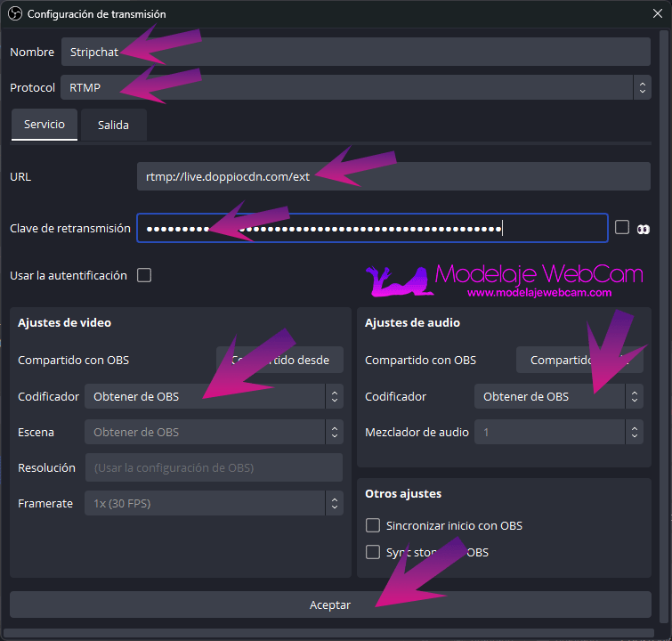The height and width of the screenshot is (641, 672).
Task: Click the Resolución input field
Action: (x=214, y=467)
